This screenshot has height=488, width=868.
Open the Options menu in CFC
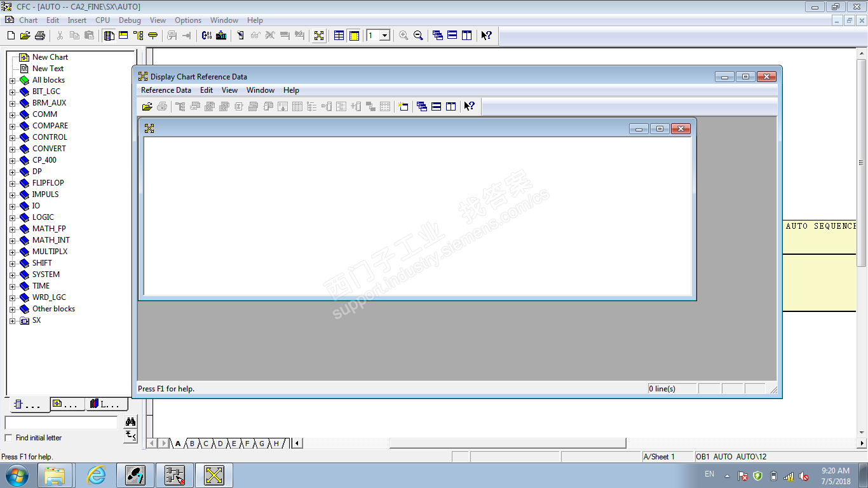pyautogui.click(x=188, y=20)
